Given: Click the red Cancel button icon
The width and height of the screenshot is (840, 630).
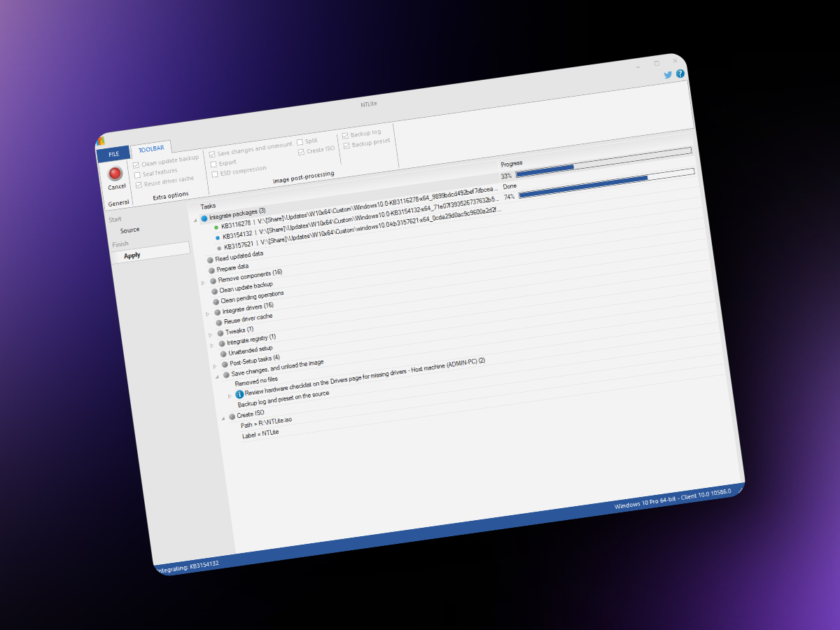Looking at the screenshot, I should (x=115, y=174).
